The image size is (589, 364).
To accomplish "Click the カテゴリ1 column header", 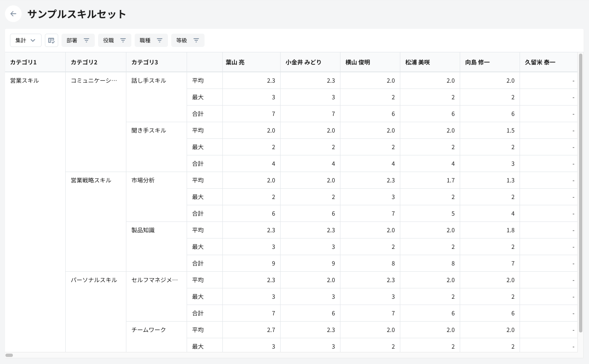I will 24,62.
